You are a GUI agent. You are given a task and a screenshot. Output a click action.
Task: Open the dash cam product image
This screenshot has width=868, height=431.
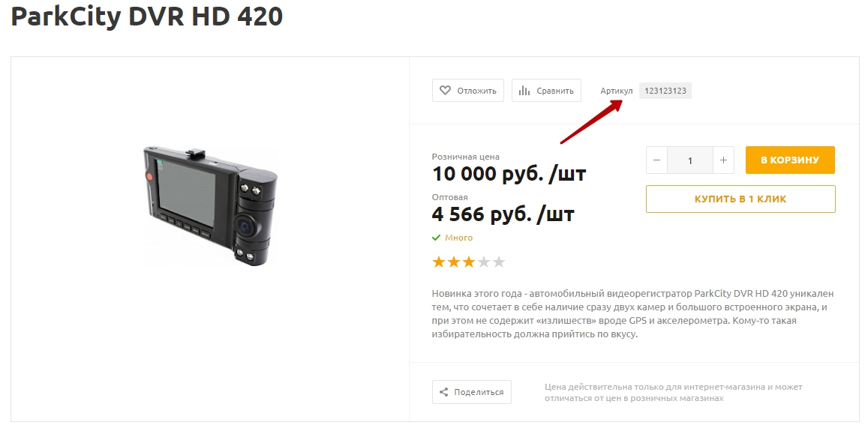pos(210,206)
